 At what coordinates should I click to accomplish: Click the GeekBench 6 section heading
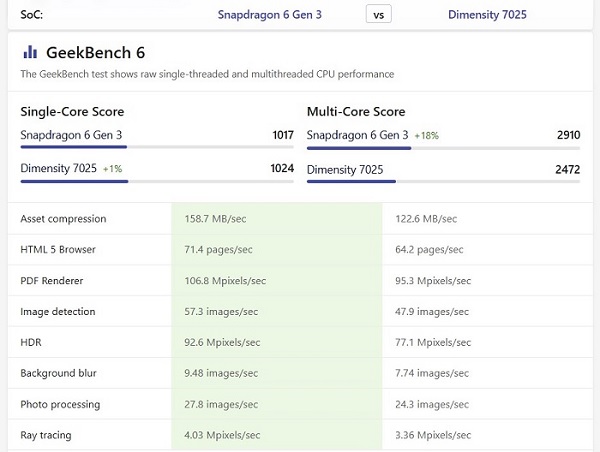coord(96,53)
